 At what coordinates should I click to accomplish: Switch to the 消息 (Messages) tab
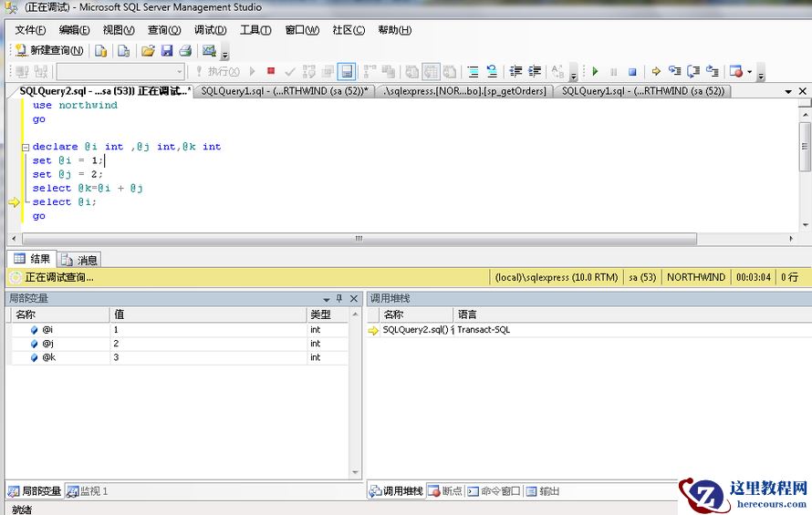[80, 260]
